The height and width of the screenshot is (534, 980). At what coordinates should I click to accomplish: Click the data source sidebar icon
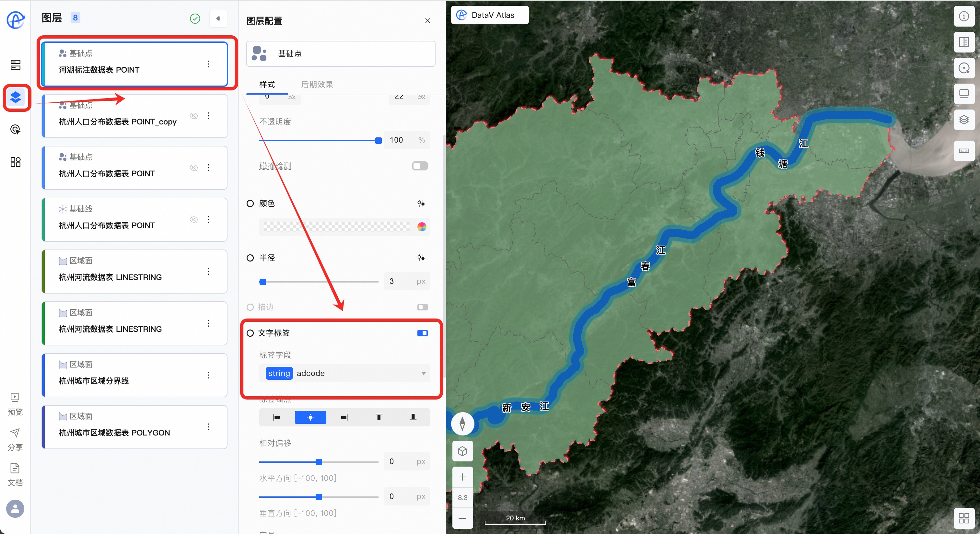15,65
